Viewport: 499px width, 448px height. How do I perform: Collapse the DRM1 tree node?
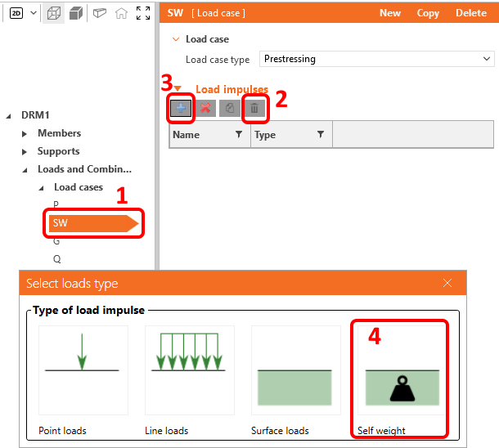coord(9,116)
